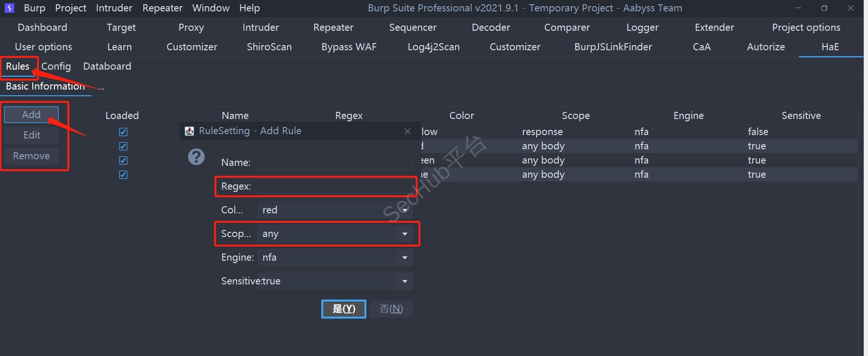Click the question mark icon in dialog

click(196, 157)
